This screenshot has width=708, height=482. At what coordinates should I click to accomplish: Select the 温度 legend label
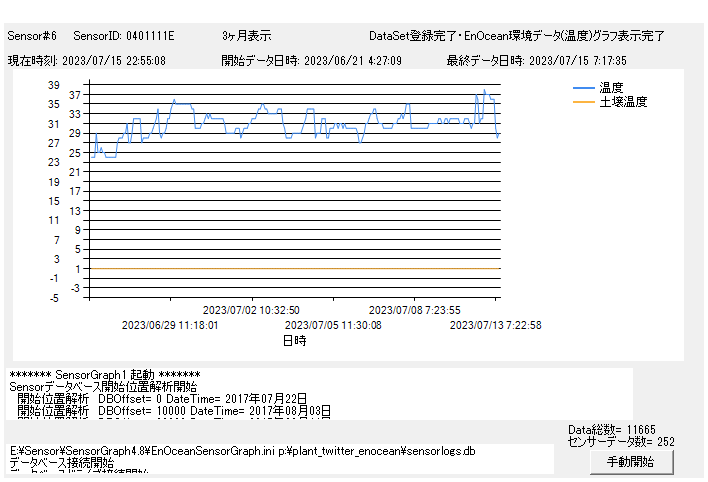point(611,88)
